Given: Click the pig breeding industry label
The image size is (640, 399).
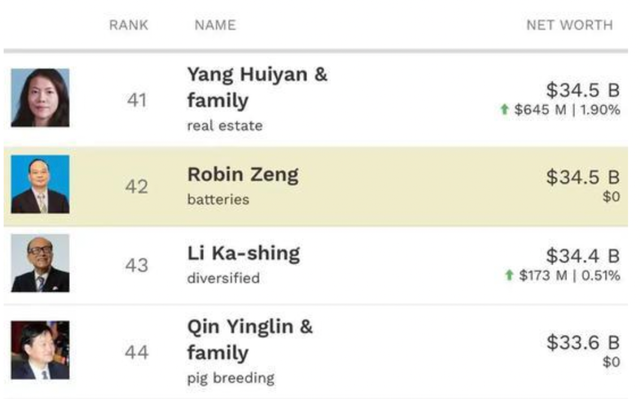Looking at the screenshot, I should [x=231, y=378].
